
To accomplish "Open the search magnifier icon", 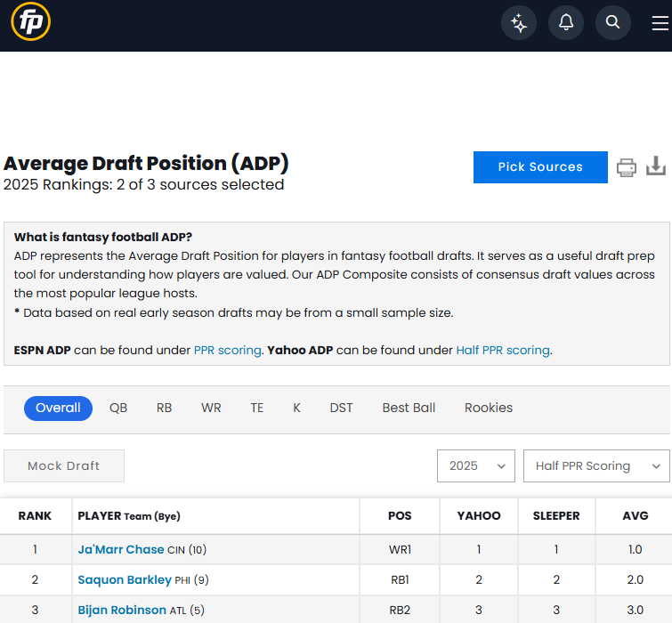I will [613, 22].
